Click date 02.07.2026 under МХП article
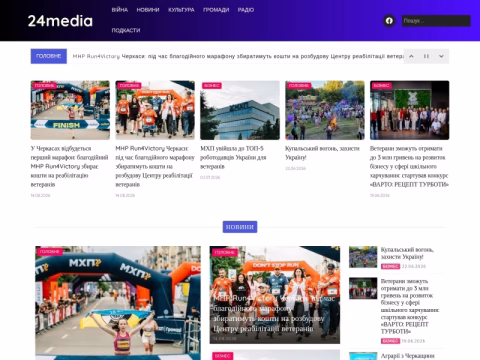The image size is (480, 360). click(210, 177)
